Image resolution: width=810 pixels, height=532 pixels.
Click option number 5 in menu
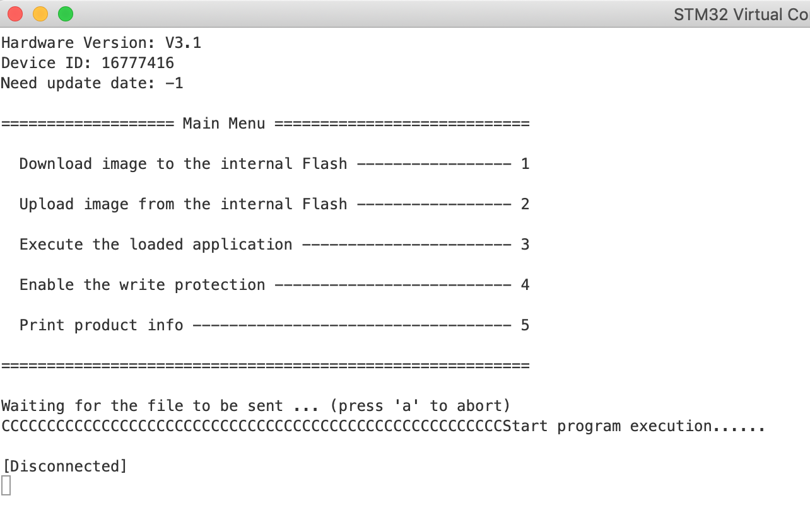click(525, 325)
